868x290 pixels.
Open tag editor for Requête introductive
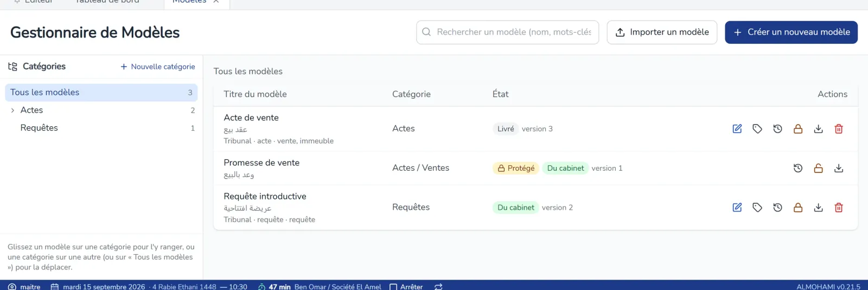[x=757, y=208]
